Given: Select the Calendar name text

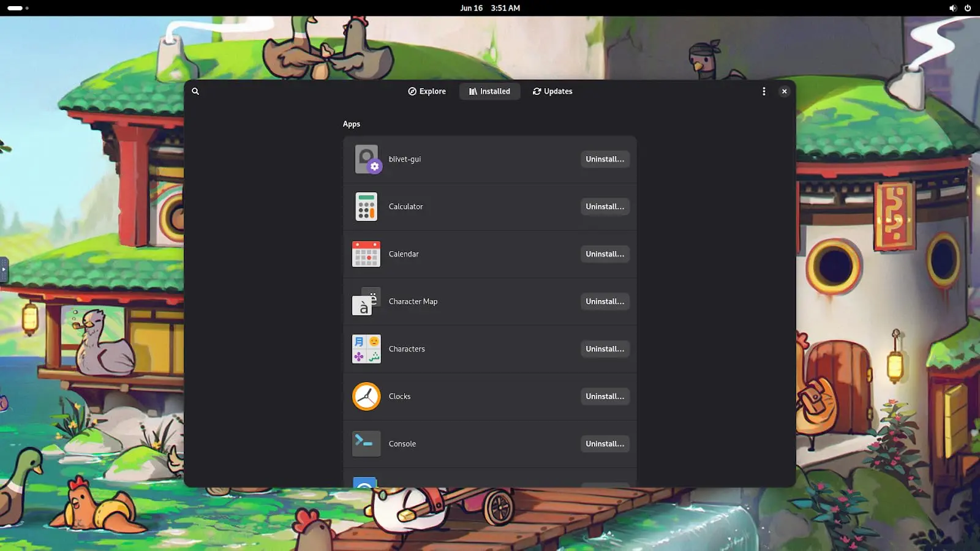Looking at the screenshot, I should click(x=404, y=254).
